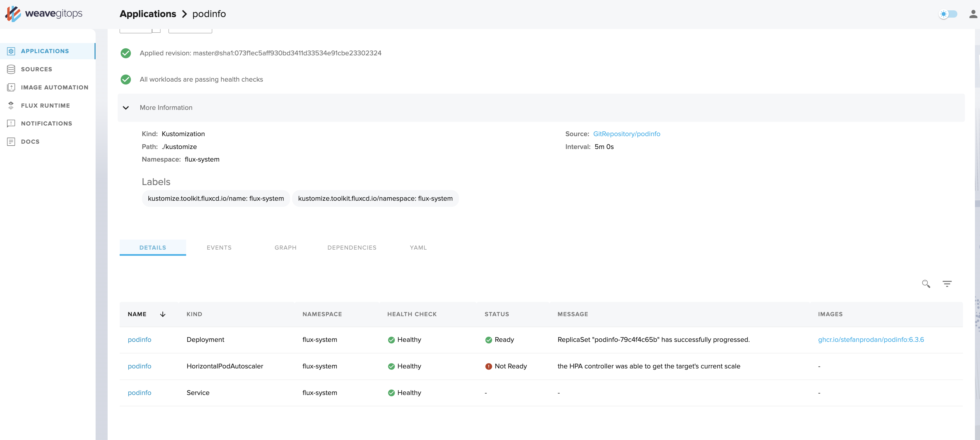Click Deployment row Ready status icon
Screen dimensions: 980x440
tap(489, 340)
